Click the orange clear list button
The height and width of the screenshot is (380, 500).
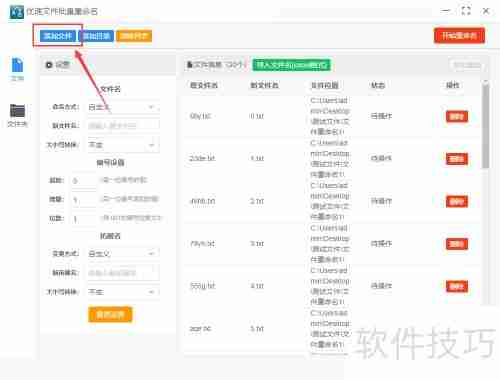click(x=134, y=36)
